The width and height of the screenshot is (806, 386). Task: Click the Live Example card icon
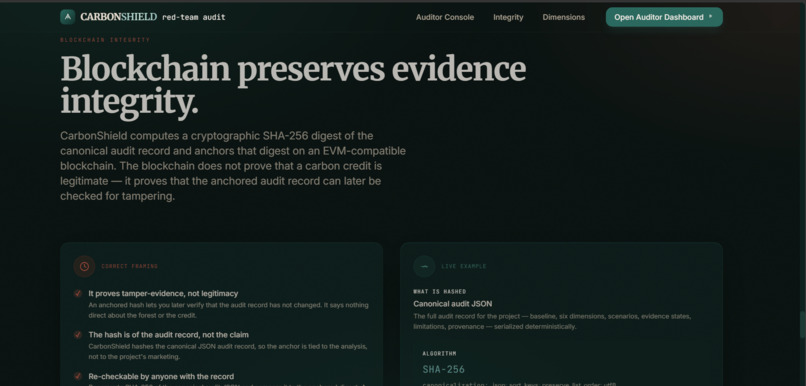(x=424, y=266)
